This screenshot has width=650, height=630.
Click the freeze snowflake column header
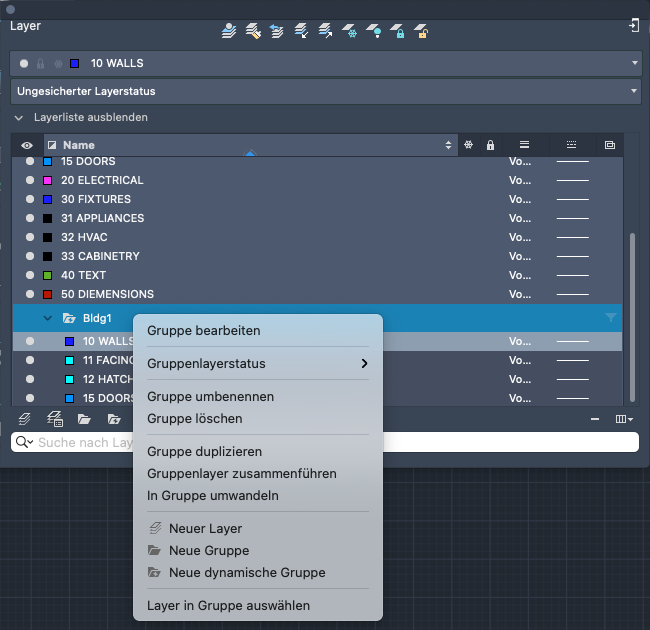click(468, 145)
